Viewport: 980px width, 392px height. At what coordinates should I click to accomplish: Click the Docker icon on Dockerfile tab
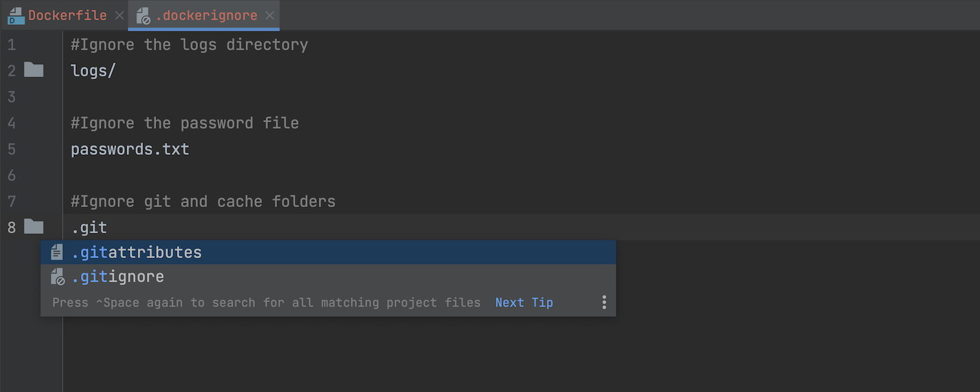coord(16,16)
